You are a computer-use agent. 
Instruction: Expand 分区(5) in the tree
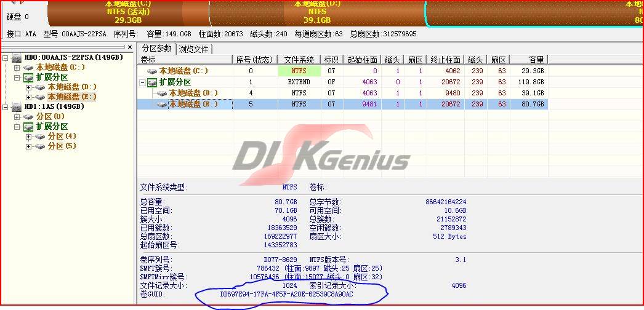click(x=28, y=146)
